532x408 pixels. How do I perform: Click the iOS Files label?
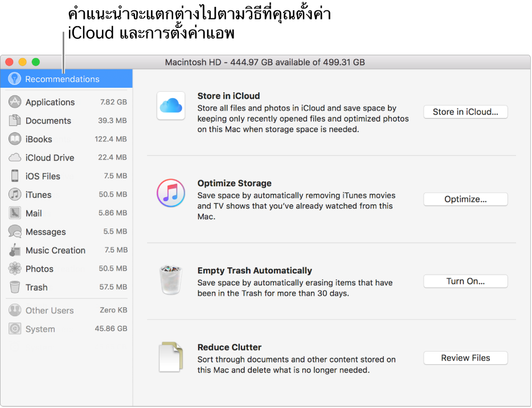(43, 177)
